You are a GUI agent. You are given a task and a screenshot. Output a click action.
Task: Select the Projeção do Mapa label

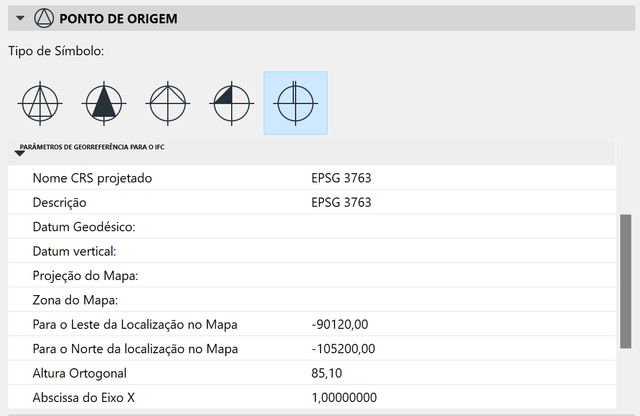(85, 276)
